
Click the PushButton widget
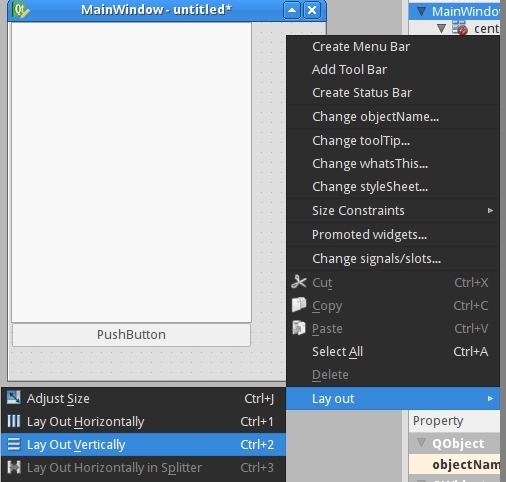[131, 335]
